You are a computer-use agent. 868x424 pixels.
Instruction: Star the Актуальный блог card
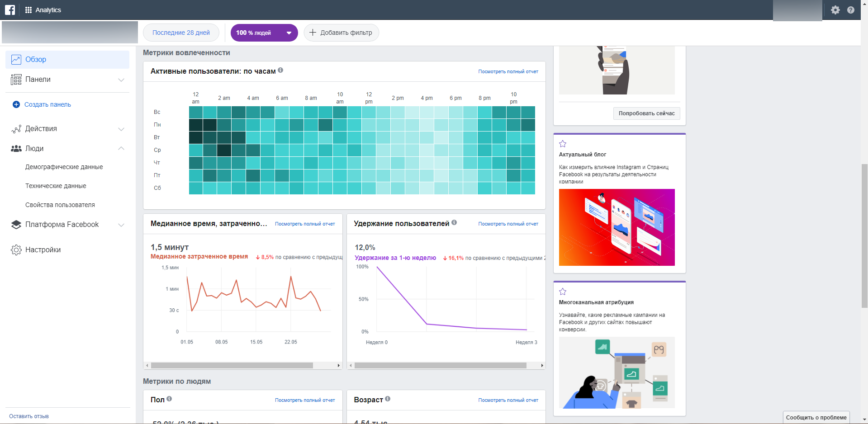(x=563, y=144)
